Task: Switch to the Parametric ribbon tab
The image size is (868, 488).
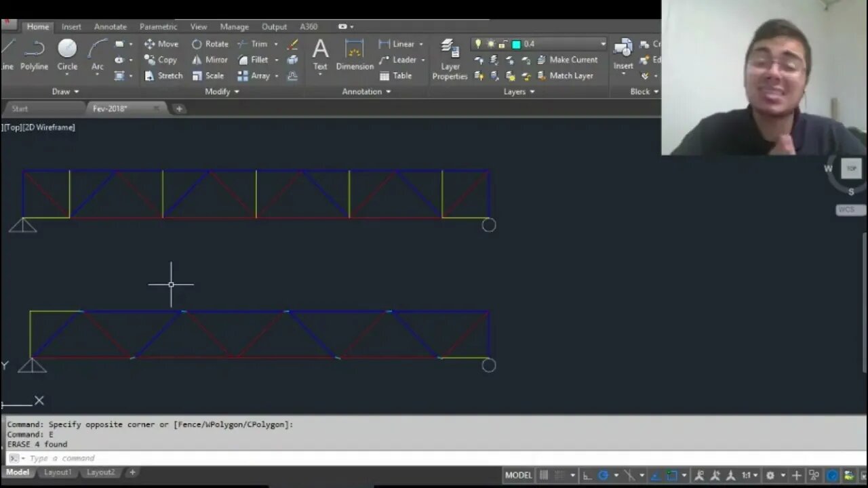Action: click(x=159, y=26)
